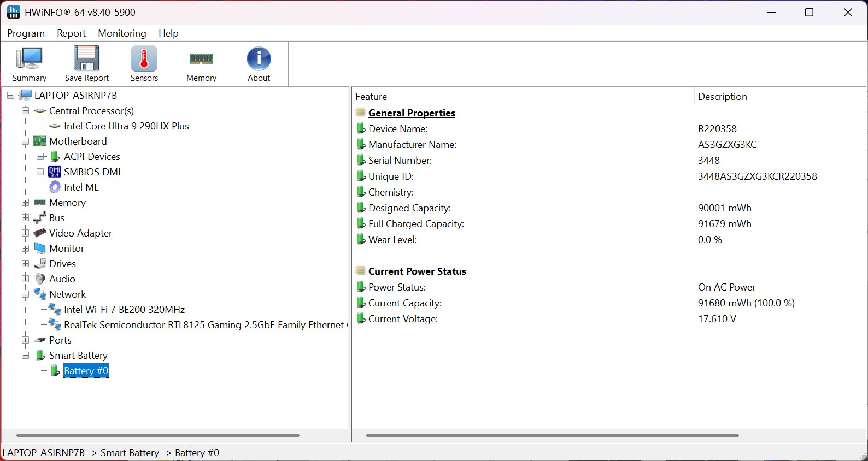The height and width of the screenshot is (461, 868).
Task: Click the Intel ME gear icon
Action: pos(55,187)
